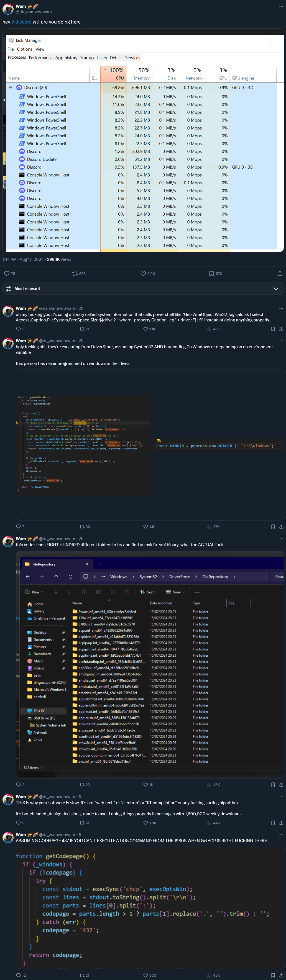This screenshot has width=286, height=980.
Task: Bookmark the 'software is slow' reply
Action: coord(273,823)
